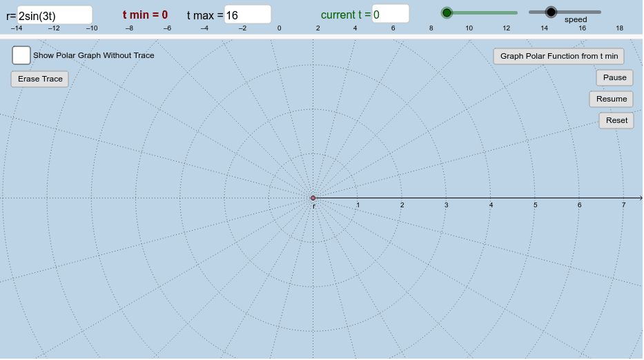This screenshot has height=360, width=644.
Task: Click the top scale label −14
Action: point(17,28)
